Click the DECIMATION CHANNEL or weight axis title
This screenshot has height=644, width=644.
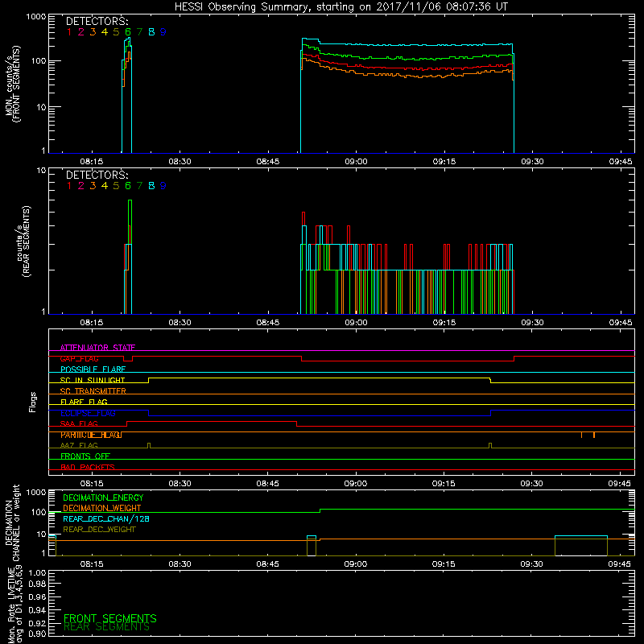12,522
